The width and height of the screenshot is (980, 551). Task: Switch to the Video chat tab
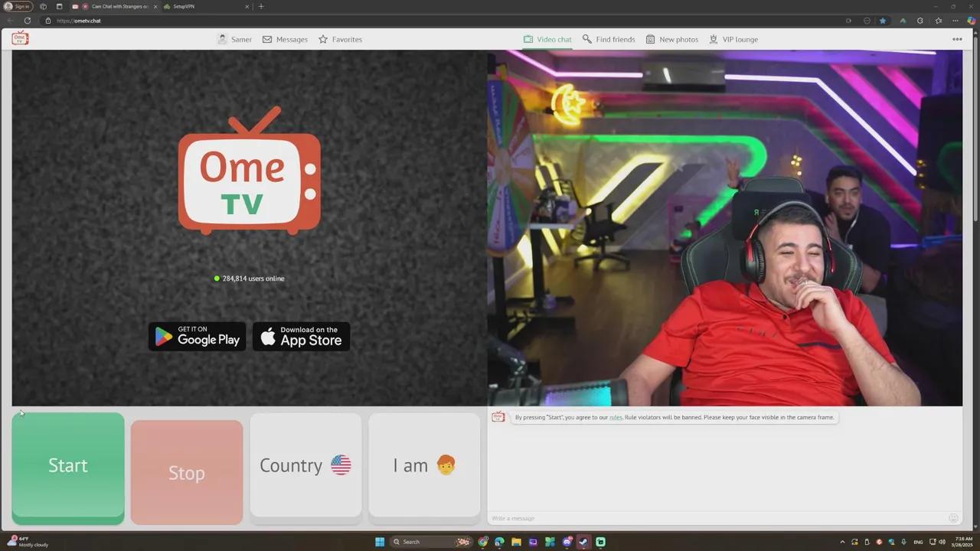click(x=547, y=39)
